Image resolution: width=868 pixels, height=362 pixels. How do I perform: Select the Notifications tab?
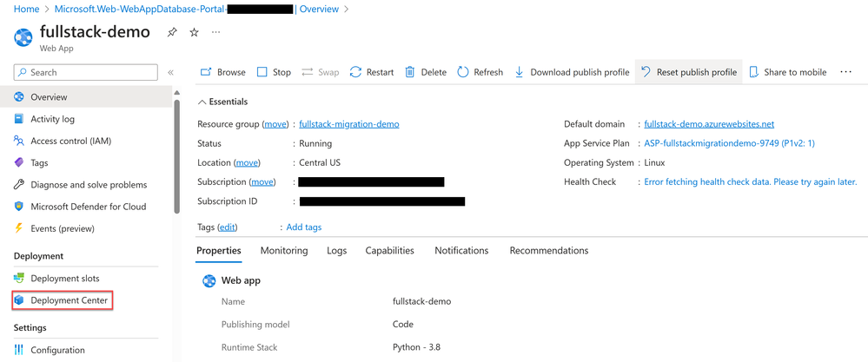point(461,250)
